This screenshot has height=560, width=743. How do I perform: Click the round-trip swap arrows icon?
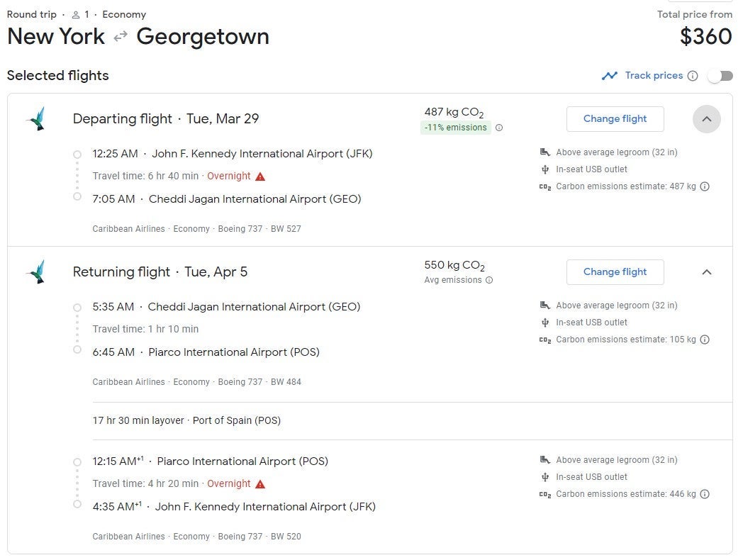(121, 37)
